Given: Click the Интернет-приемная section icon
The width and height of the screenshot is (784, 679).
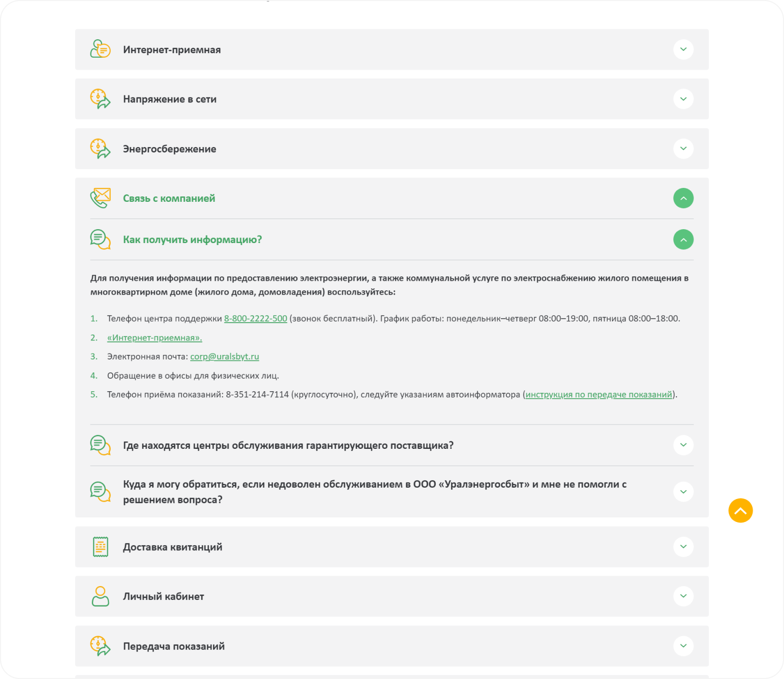Looking at the screenshot, I should click(x=100, y=49).
